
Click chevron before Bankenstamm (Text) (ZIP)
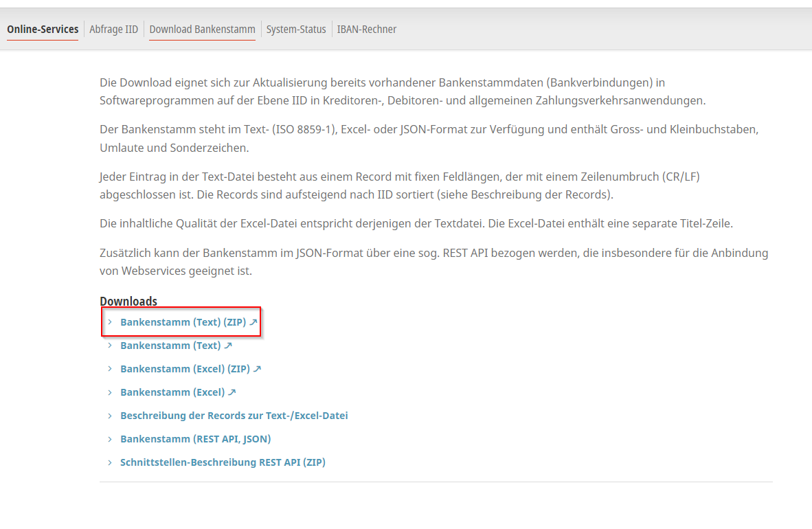109,322
